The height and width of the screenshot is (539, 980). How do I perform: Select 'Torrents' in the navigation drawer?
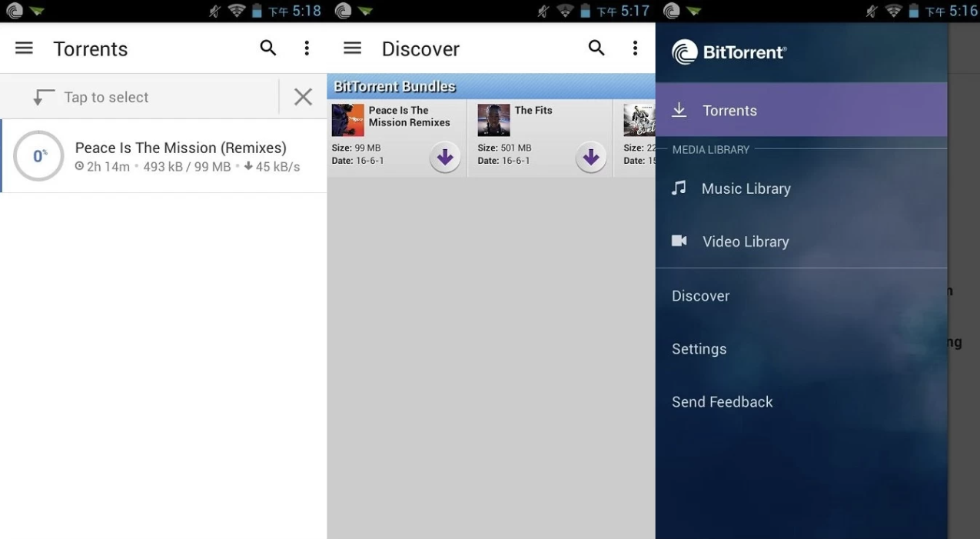(801, 110)
